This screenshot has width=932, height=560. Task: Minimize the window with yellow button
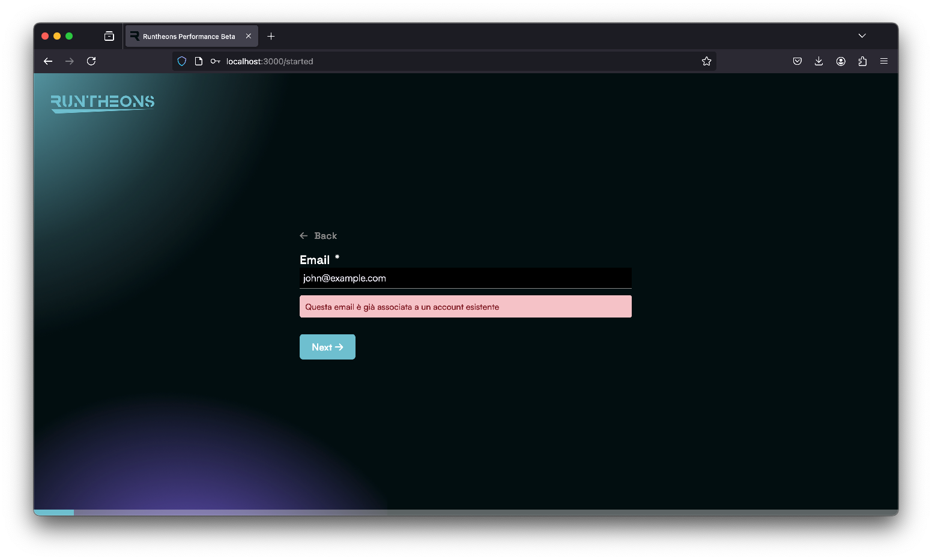coord(57,36)
